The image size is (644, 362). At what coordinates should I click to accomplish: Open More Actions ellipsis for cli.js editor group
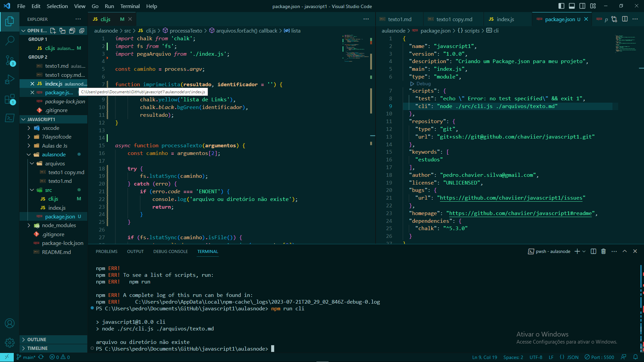pos(366,19)
